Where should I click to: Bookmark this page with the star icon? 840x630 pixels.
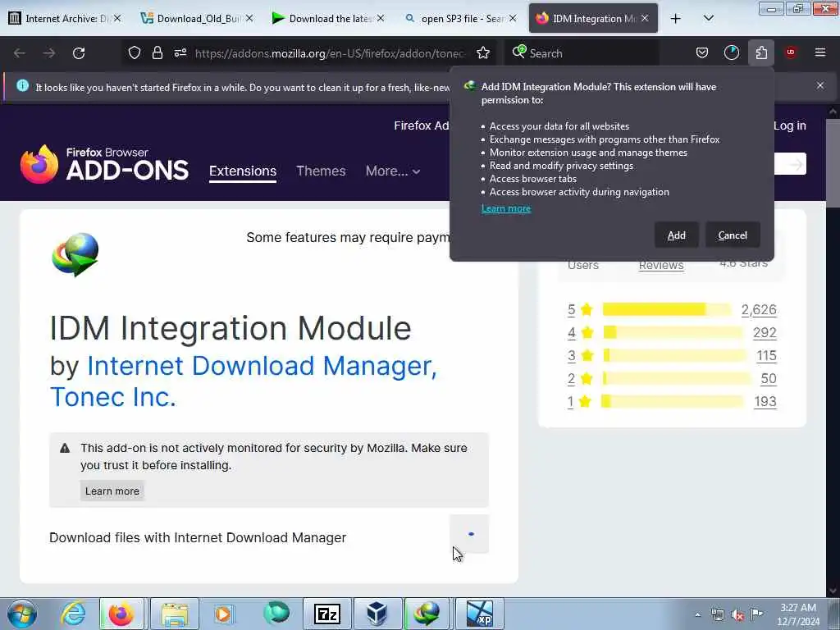483,52
